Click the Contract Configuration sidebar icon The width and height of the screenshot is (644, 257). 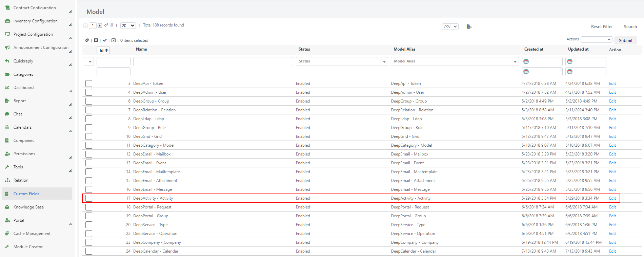coord(7,7)
